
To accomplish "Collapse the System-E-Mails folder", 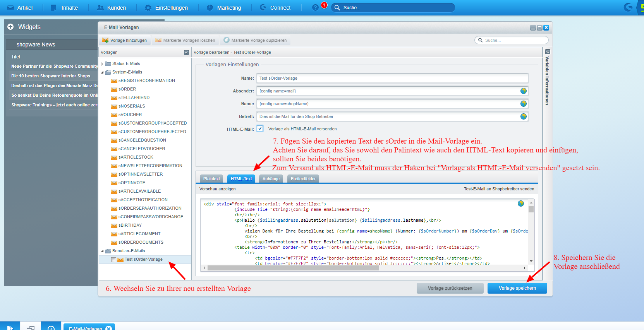I will [102, 72].
